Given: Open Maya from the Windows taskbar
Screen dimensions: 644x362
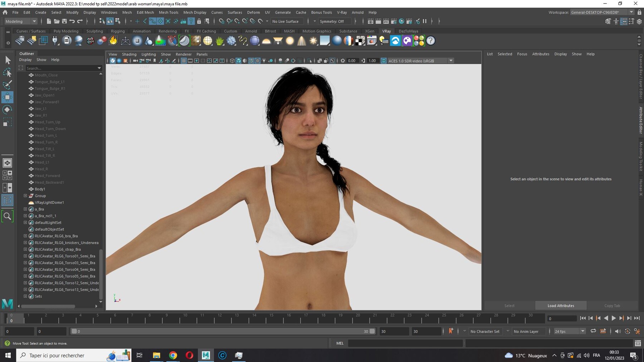Looking at the screenshot, I should click(x=206, y=355).
